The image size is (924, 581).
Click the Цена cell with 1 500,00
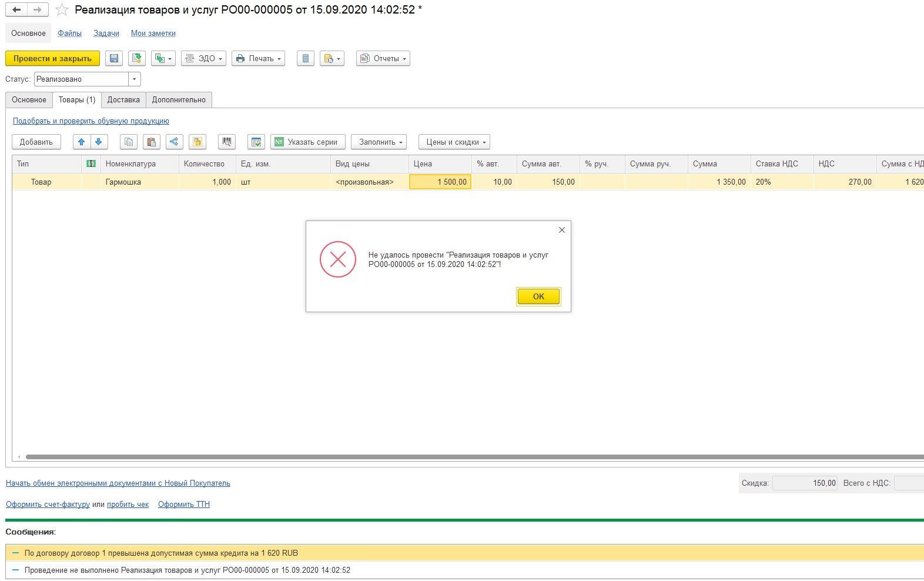[x=440, y=182]
